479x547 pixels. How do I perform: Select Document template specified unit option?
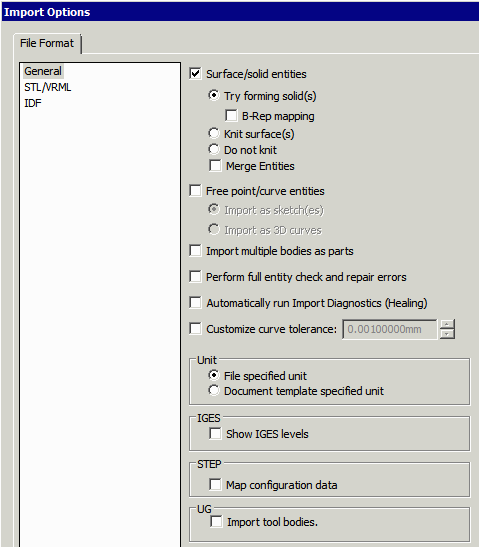pyautogui.click(x=214, y=390)
